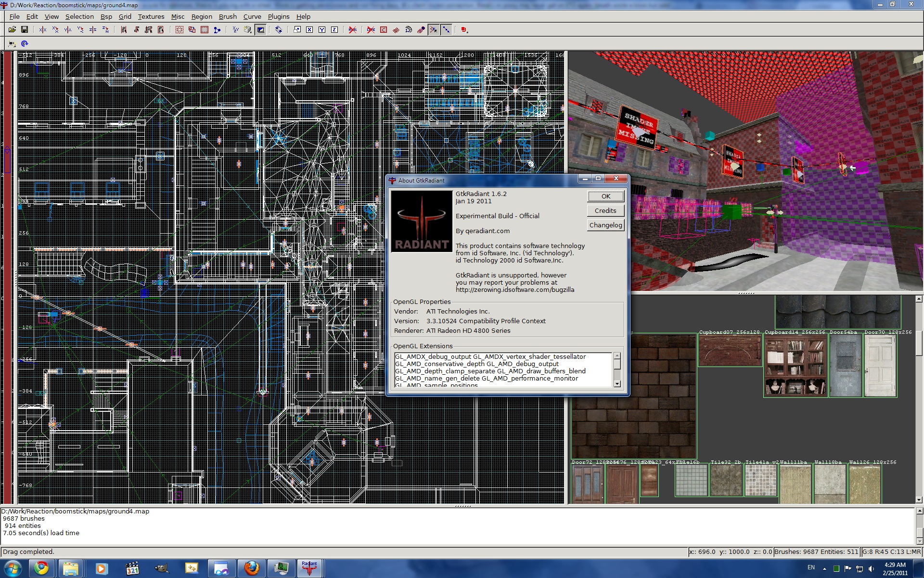Click the Changelog button
The height and width of the screenshot is (578, 924).
[x=605, y=225]
